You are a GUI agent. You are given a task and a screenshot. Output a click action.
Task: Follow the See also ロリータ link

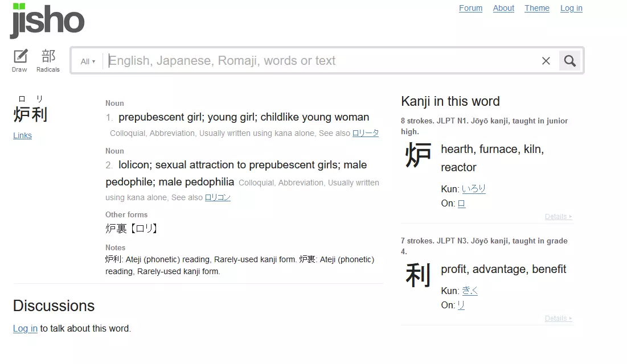pyautogui.click(x=366, y=133)
